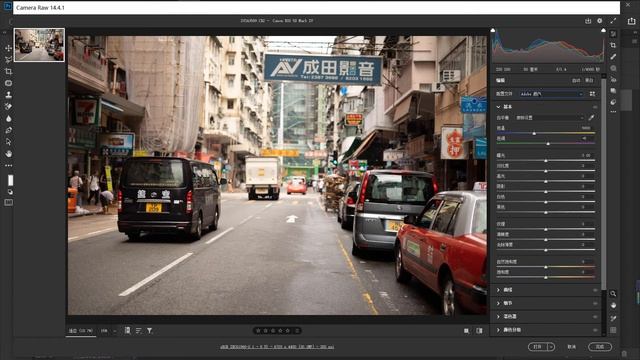Select the Edit panel icon in right toolstrip

(x=613, y=34)
